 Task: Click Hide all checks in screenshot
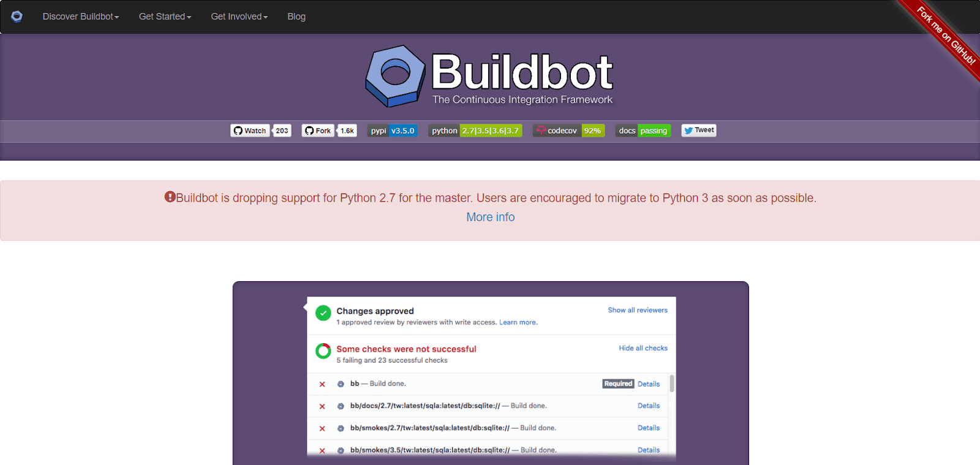click(643, 348)
